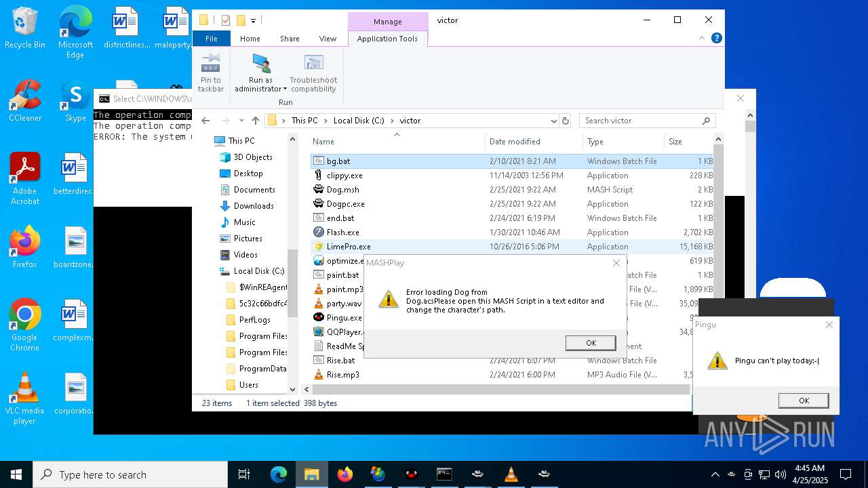The height and width of the screenshot is (488, 868).
Task: Go up one folder level arrow
Action: [255, 121]
